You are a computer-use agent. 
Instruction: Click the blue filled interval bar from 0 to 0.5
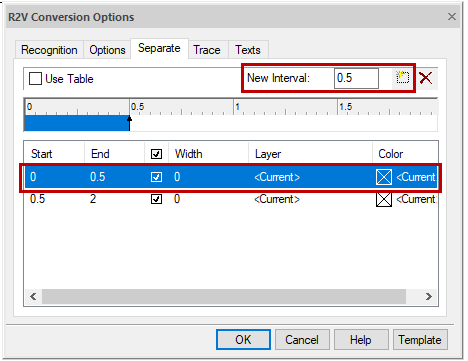point(77,123)
